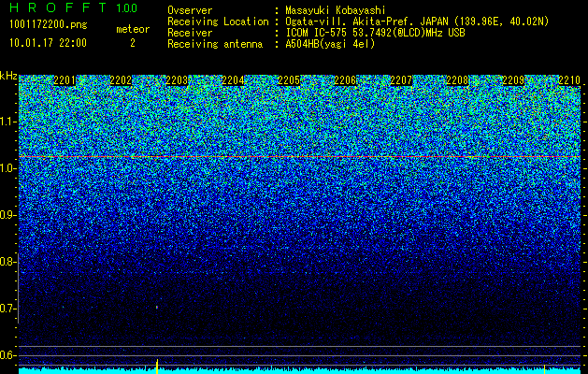Viewport: 588px width, 374px height.
Task: Click the meteor count value 2
Action: click(133, 43)
